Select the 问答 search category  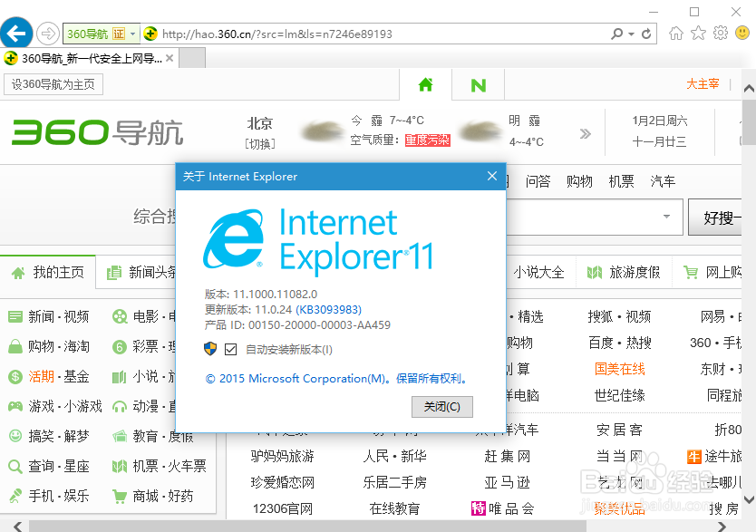[x=538, y=181]
